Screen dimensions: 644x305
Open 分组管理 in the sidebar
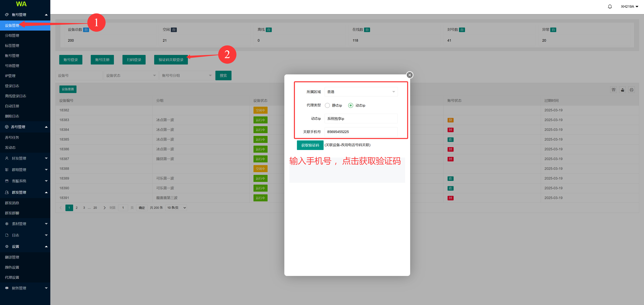pos(12,36)
